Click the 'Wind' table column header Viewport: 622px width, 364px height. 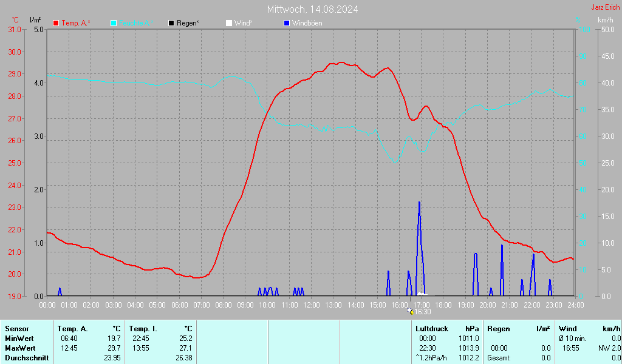tap(568, 329)
